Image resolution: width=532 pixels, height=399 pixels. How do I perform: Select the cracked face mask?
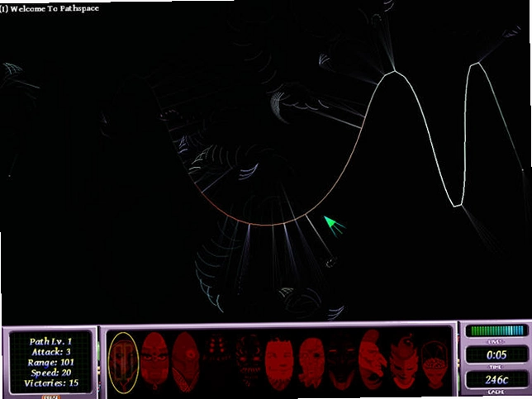pyautogui.click(x=311, y=363)
